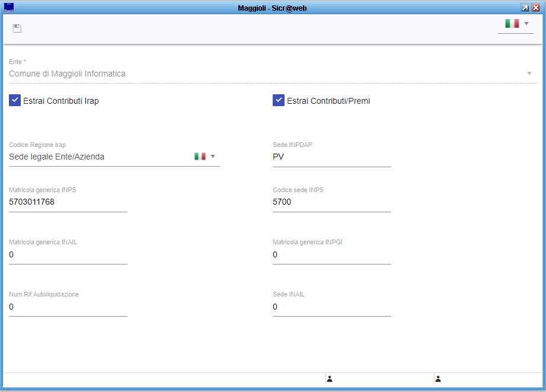
Task: Click the Num.Rif.Autoliquidazione field
Action: [x=68, y=307]
